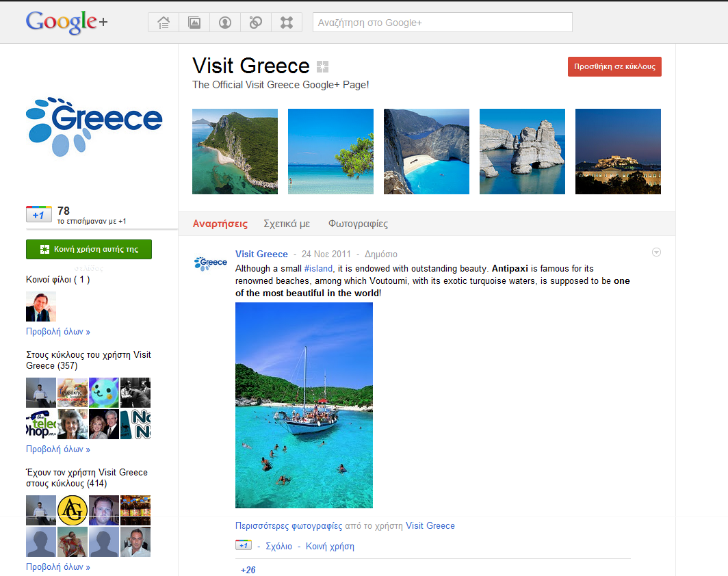Open the Photos icon in top toolbar
Screen dimensions: 728x576
[x=194, y=23]
